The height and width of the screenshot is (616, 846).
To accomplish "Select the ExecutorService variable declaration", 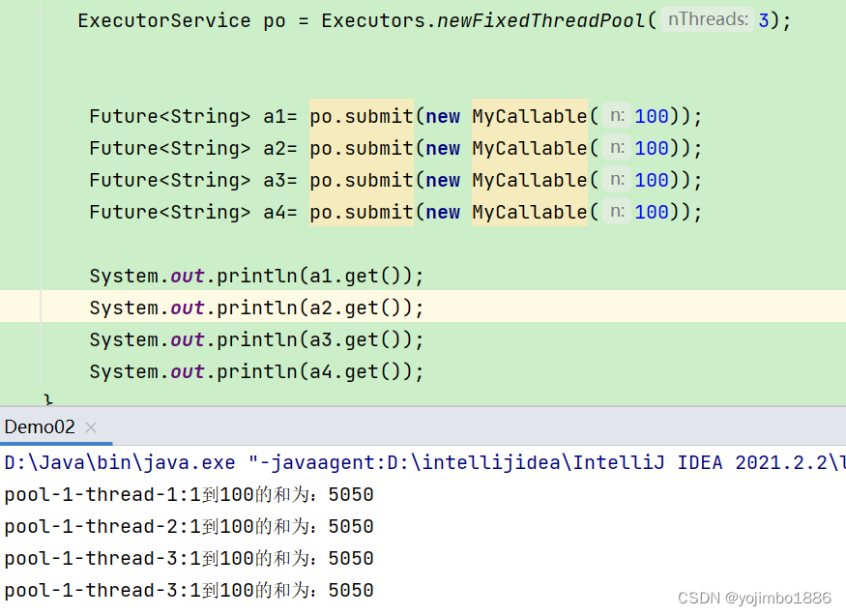I will coord(163,19).
